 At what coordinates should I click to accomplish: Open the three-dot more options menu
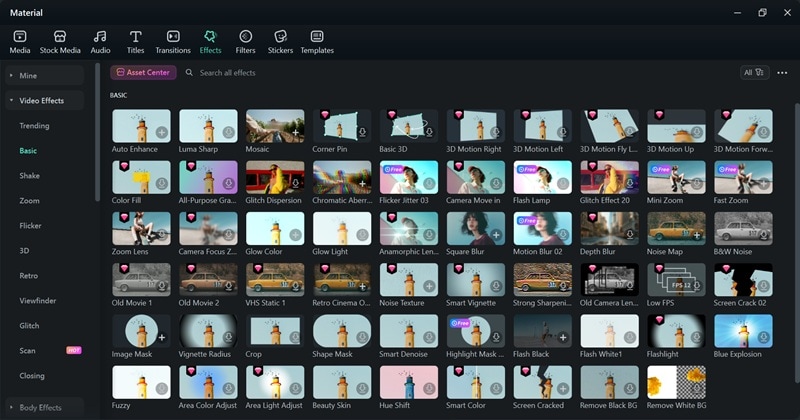coord(782,73)
